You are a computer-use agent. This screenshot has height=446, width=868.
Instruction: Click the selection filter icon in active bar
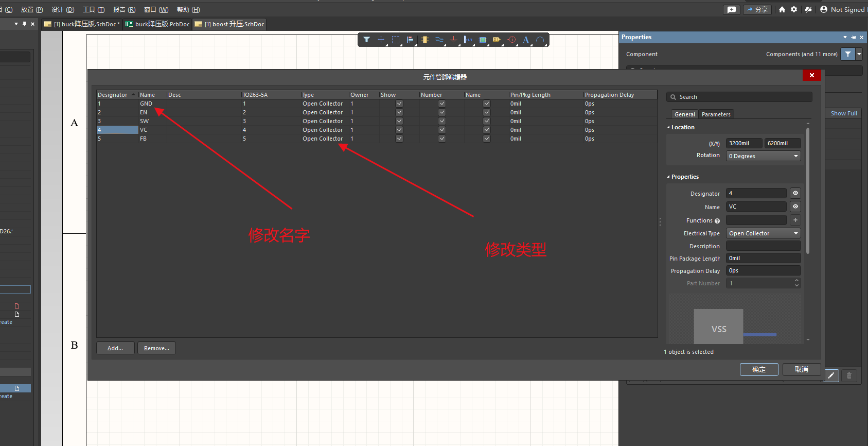366,40
